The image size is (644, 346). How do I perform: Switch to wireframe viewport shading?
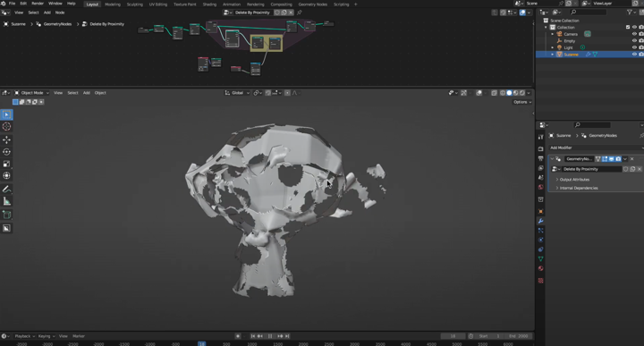click(503, 93)
